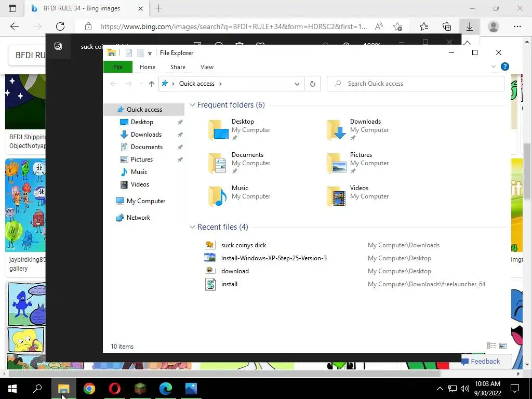Select My Computer in the navigation pane

pyautogui.click(x=145, y=201)
